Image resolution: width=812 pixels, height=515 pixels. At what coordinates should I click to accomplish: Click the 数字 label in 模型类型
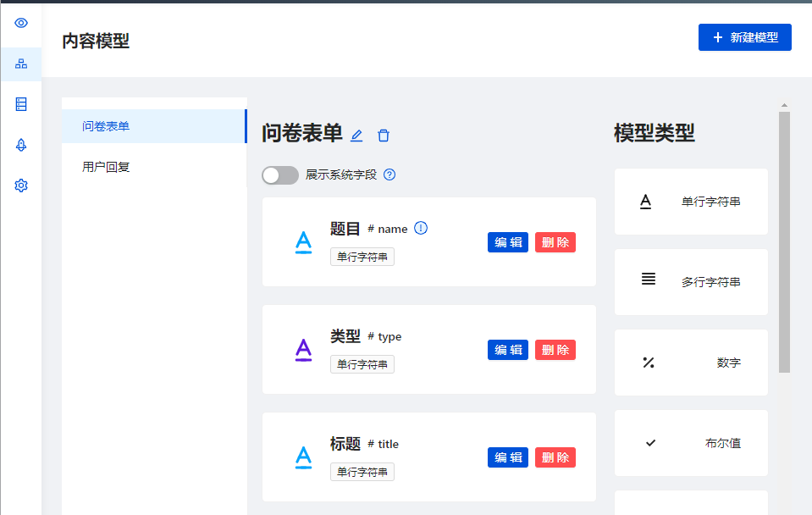[729, 363]
